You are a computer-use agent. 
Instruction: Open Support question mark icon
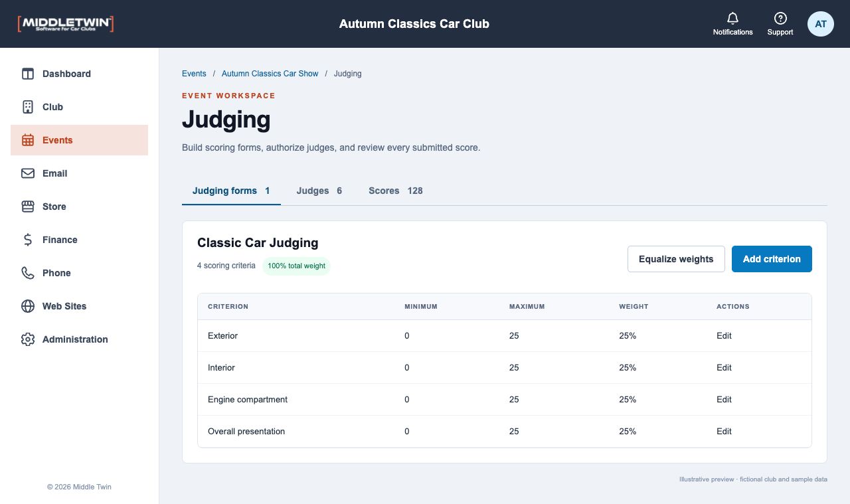point(780,18)
